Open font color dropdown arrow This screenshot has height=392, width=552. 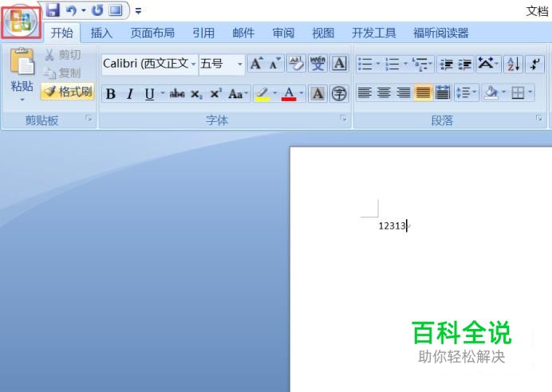[302, 93]
